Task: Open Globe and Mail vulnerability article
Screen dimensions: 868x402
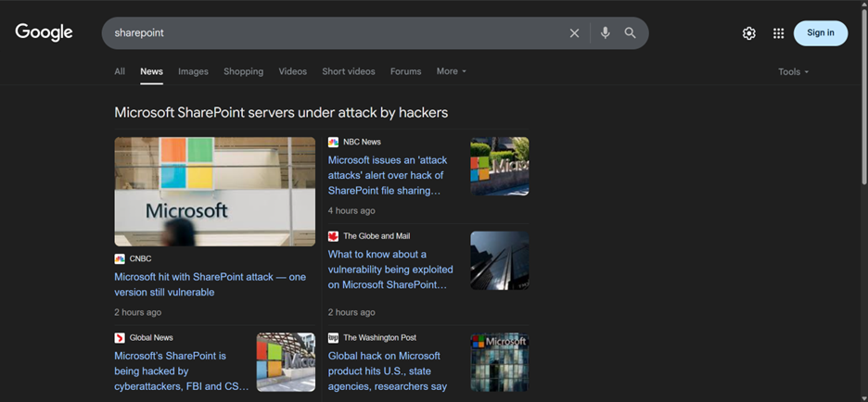Action: (x=390, y=270)
